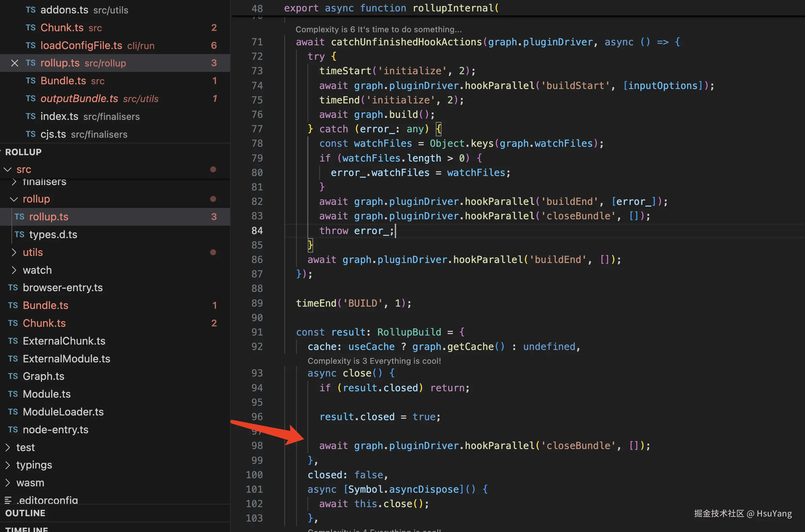805x532 pixels.
Task: Open outputBundle.ts from open editors
Action: [x=79, y=99]
